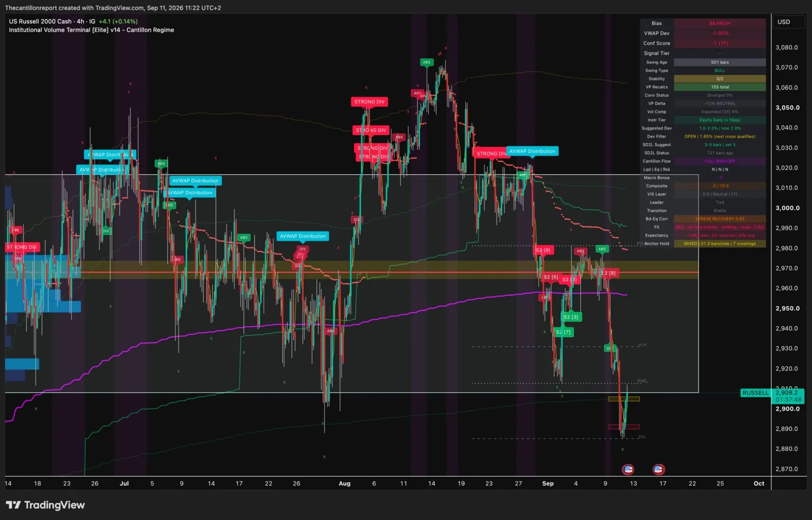The width and height of the screenshot is (812, 520).
Task: Click the Cantillon Flow value FULL RISK-OFF
Action: tap(720, 161)
